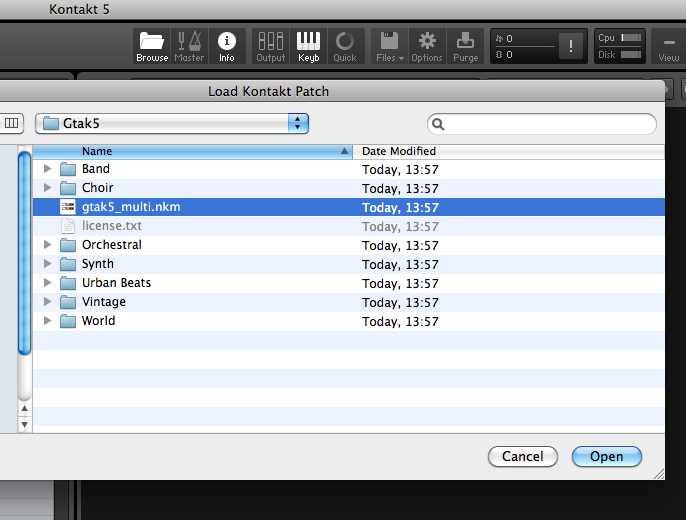The width and height of the screenshot is (686, 520).
Task: Expand the Band folder triangle
Action: [x=47, y=169]
